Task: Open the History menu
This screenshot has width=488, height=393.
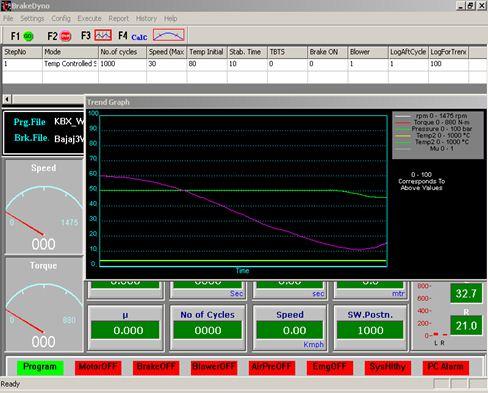Action: click(146, 19)
